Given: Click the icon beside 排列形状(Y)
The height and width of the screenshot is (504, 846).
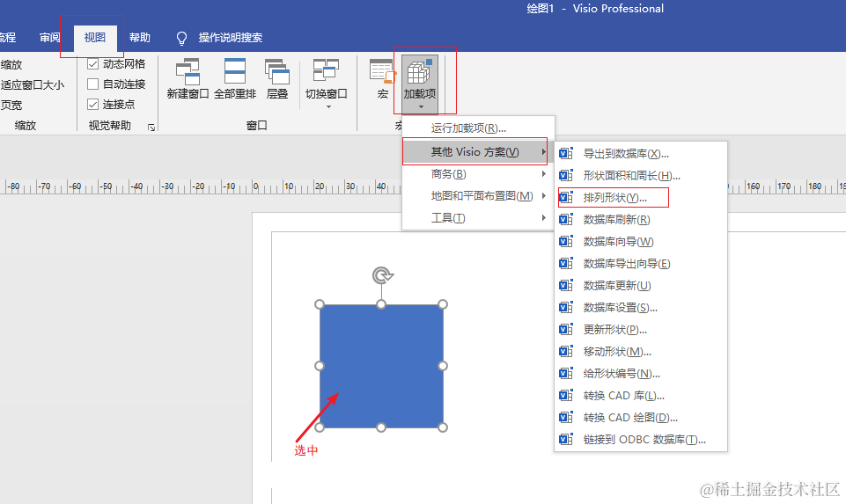Looking at the screenshot, I should 566,197.
